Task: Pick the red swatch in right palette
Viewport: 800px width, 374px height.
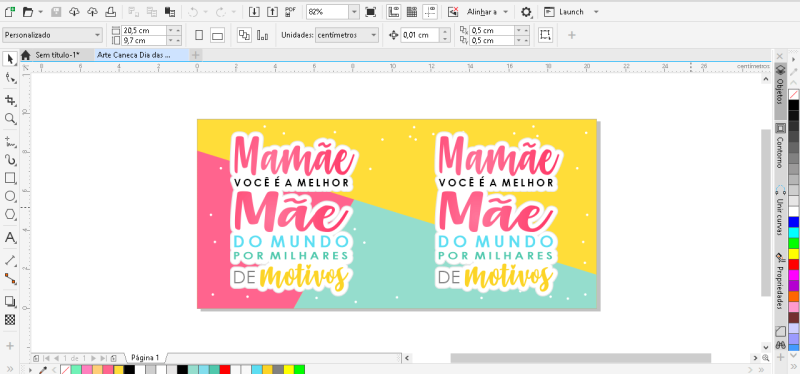Action: (x=793, y=264)
